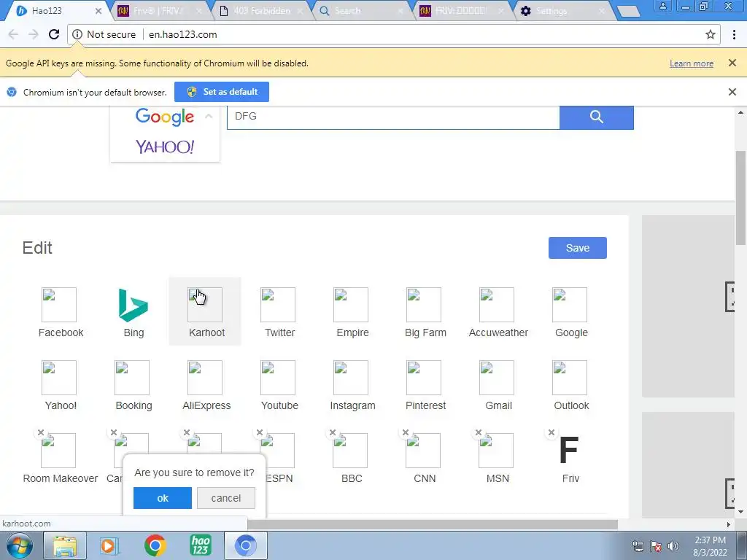
Task: Select the Google search engine logo
Action: pyautogui.click(x=165, y=117)
